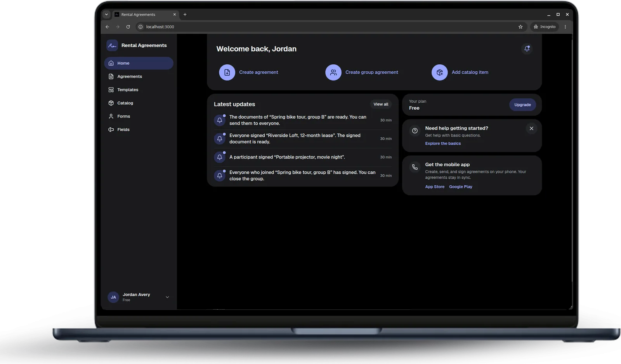Open the browser tab search dropdown
This screenshot has width=621, height=364.
[106, 14]
